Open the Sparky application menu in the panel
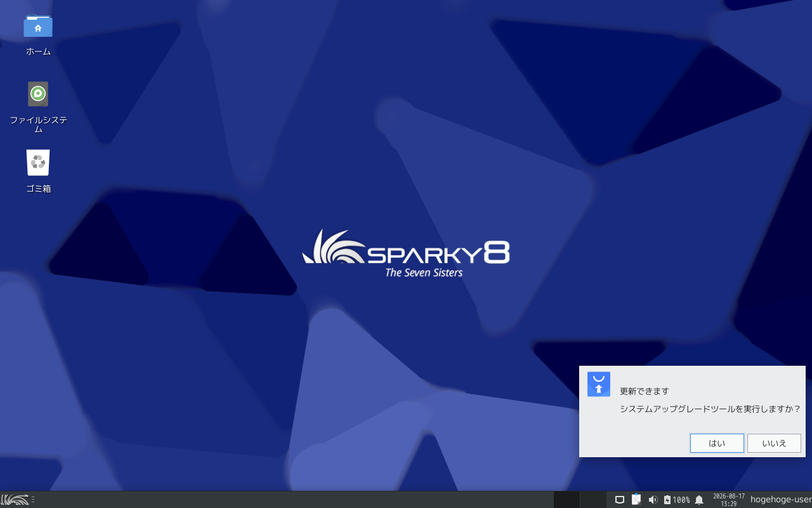The width and height of the screenshot is (812, 508). click(15, 500)
